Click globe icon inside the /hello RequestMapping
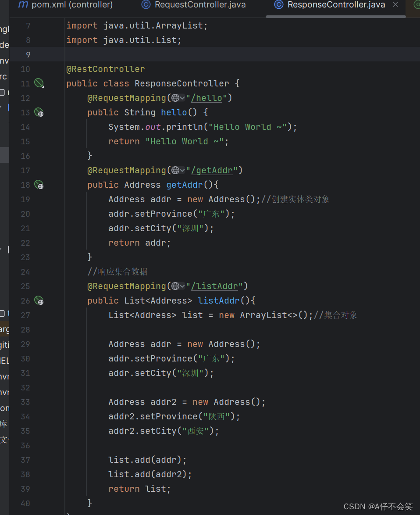 [x=176, y=97]
